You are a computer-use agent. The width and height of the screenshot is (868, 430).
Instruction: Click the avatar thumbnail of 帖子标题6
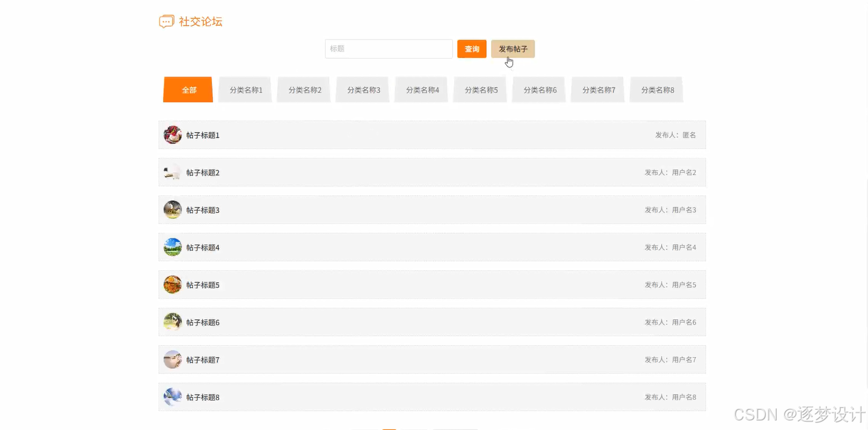tap(173, 322)
